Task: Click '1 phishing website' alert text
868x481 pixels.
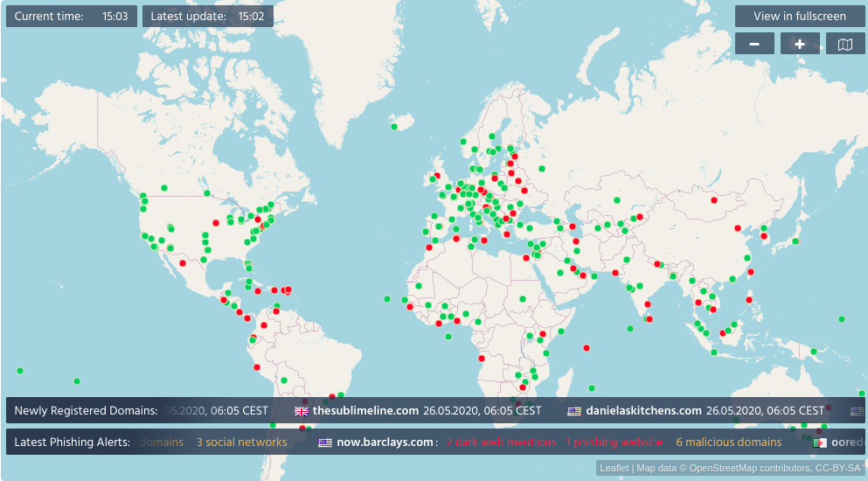Action: pyautogui.click(x=614, y=443)
